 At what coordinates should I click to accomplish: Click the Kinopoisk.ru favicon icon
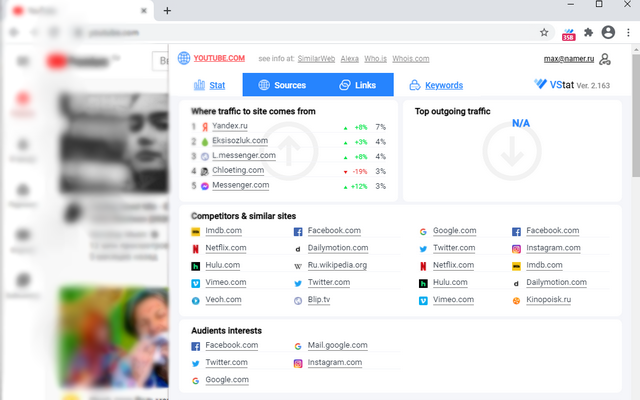click(x=516, y=301)
